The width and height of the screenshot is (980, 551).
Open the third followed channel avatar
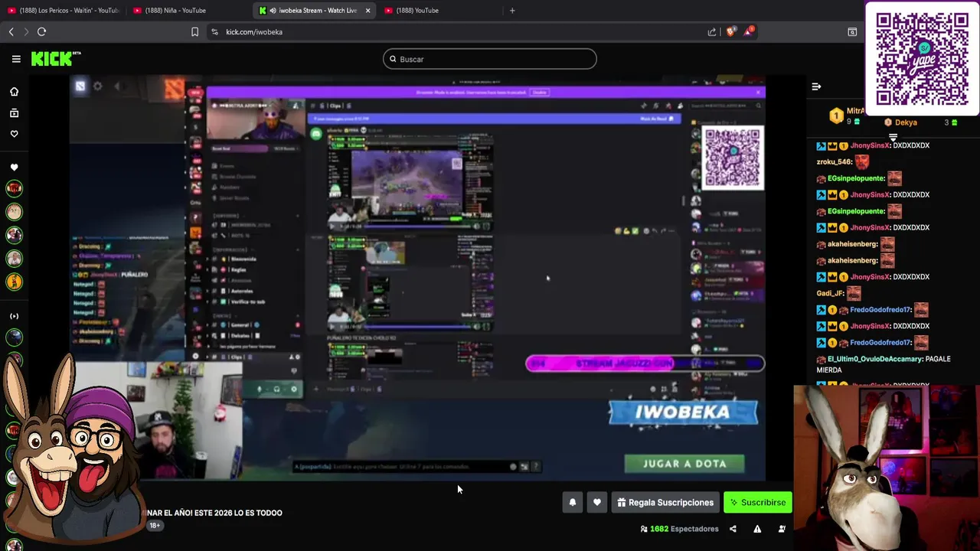(14, 235)
